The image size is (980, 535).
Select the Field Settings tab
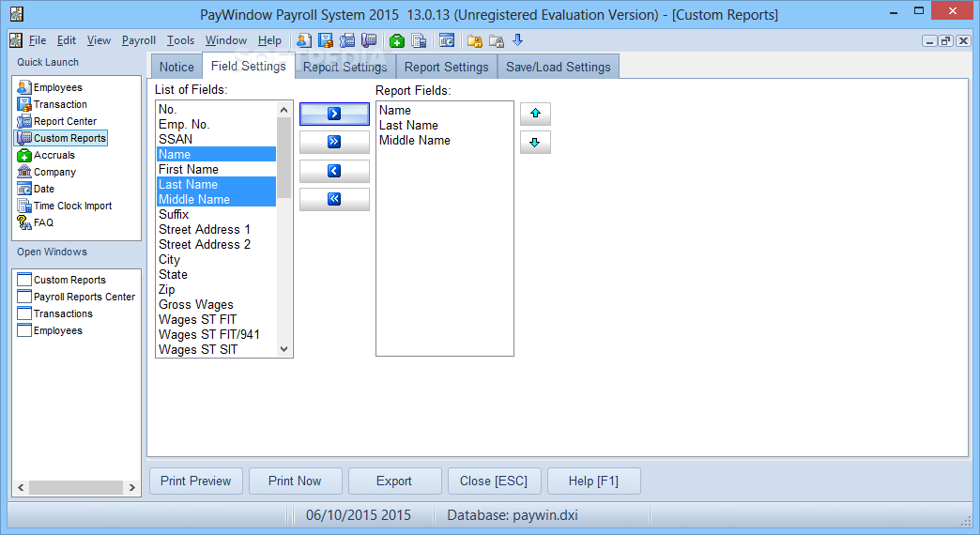(248, 66)
